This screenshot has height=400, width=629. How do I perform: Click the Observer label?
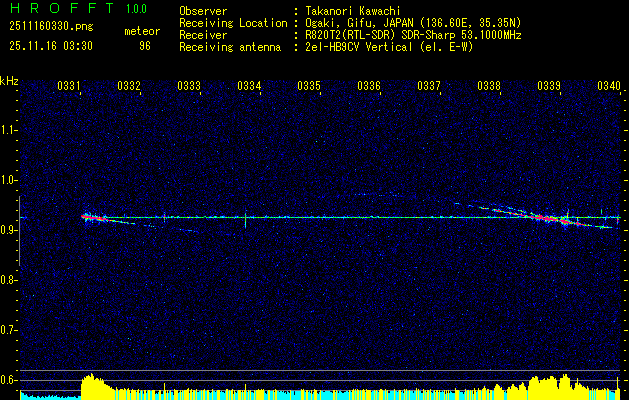point(203,11)
